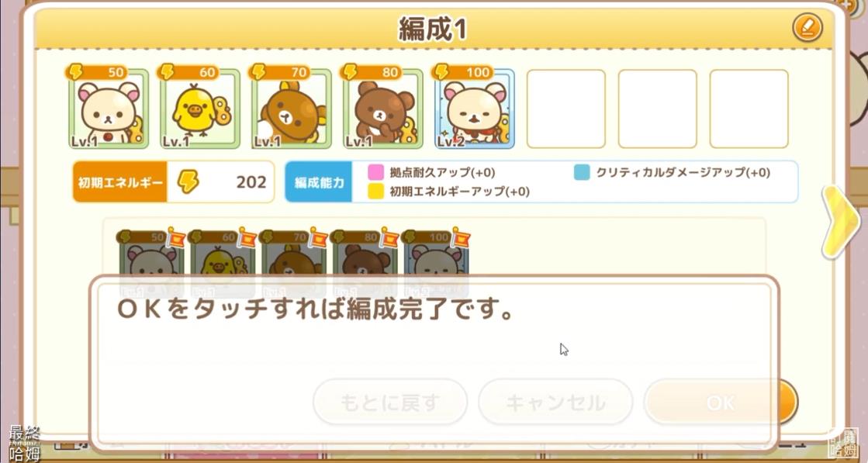Click the OK button to finish formation
This screenshot has width=868, height=463.
[720, 403]
